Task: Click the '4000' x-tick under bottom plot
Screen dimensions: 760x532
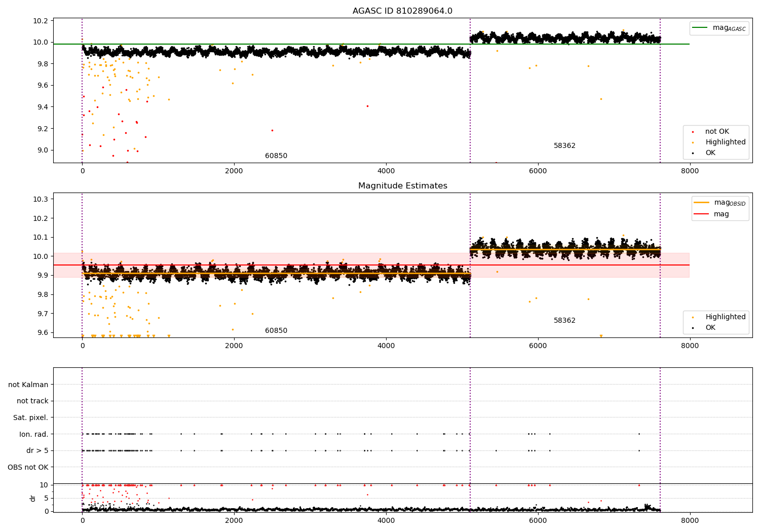Action: coord(386,520)
